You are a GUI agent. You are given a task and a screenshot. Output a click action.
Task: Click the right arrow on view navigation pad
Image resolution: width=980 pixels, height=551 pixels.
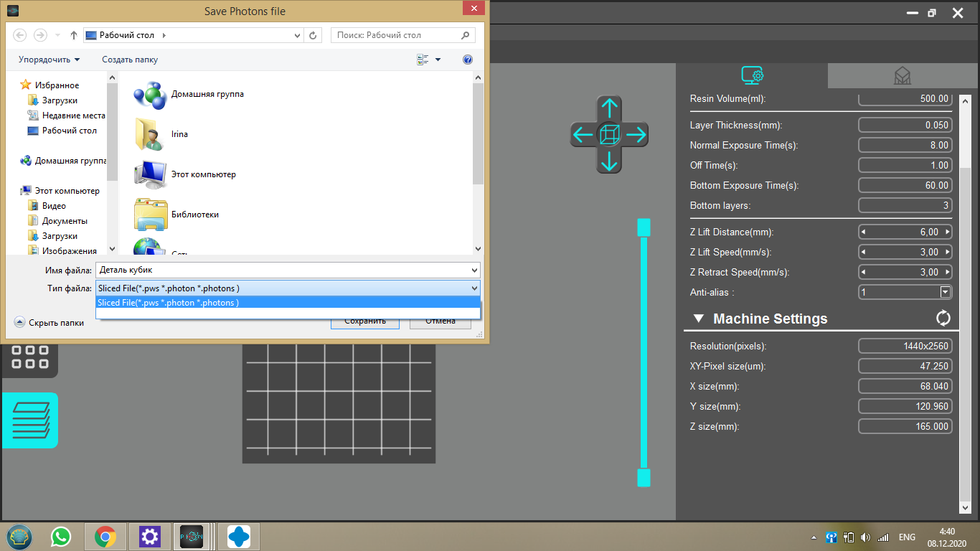(636, 134)
